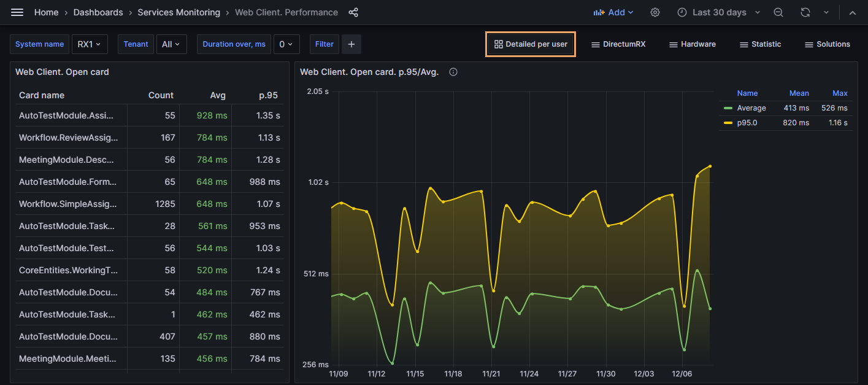Click the Add panel button
This screenshot has width=868, height=385.
(613, 12)
